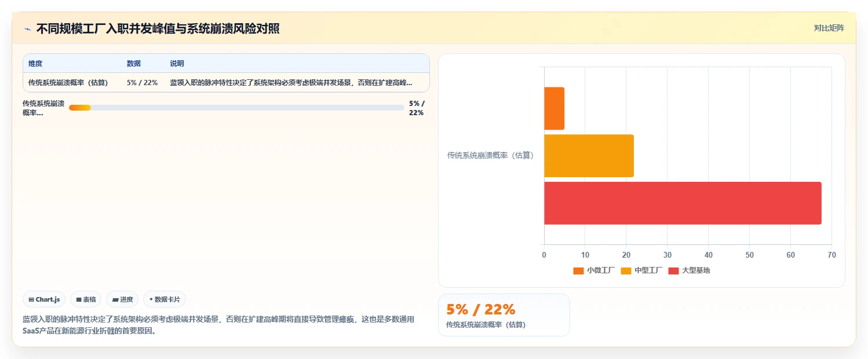
Task: Click the x-axis tick label 30
Action: pyautogui.click(x=668, y=255)
